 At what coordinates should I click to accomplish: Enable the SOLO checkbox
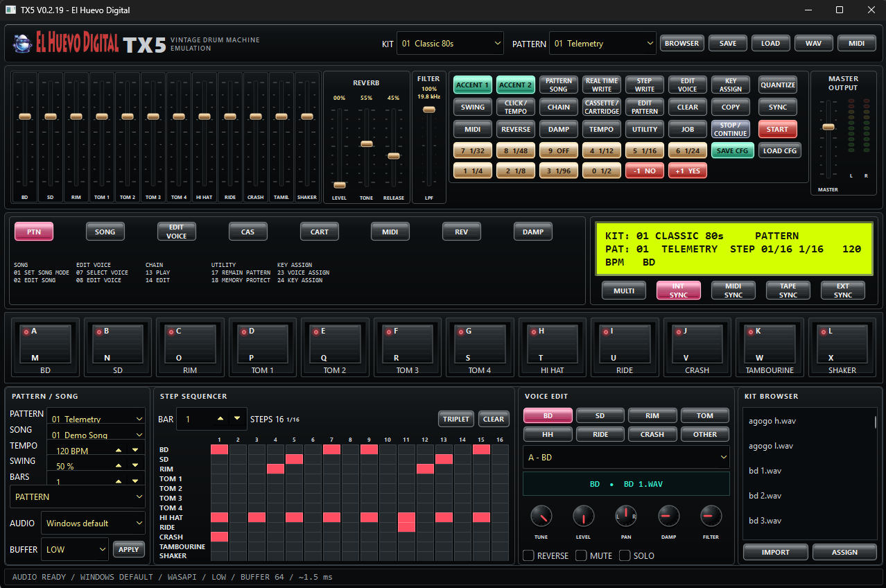click(625, 555)
